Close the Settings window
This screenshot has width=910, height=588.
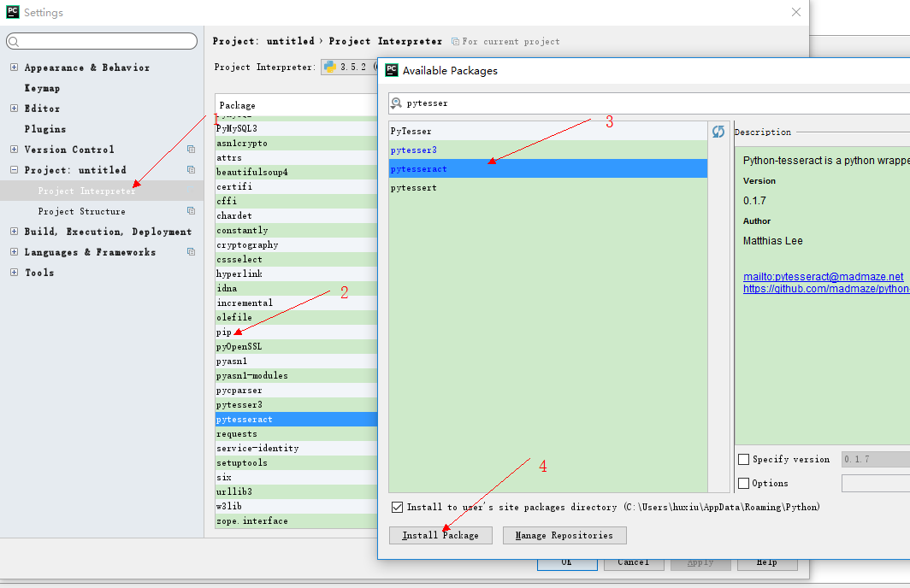coord(796,12)
